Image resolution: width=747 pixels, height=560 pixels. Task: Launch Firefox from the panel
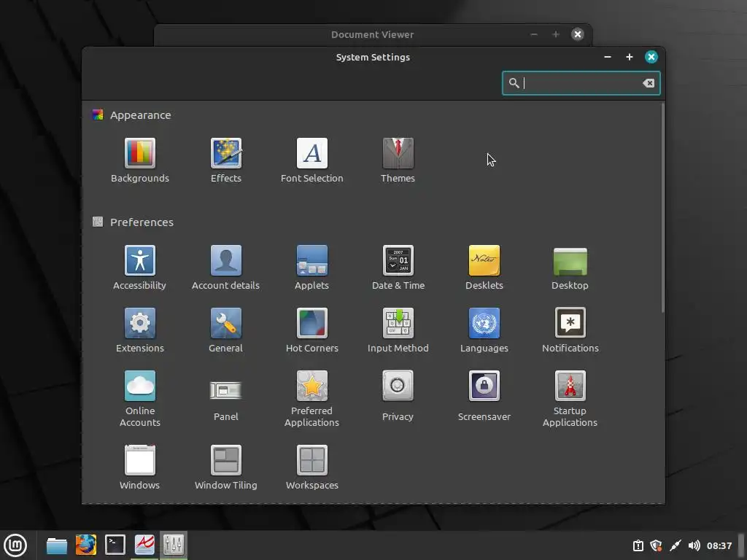[86, 545]
